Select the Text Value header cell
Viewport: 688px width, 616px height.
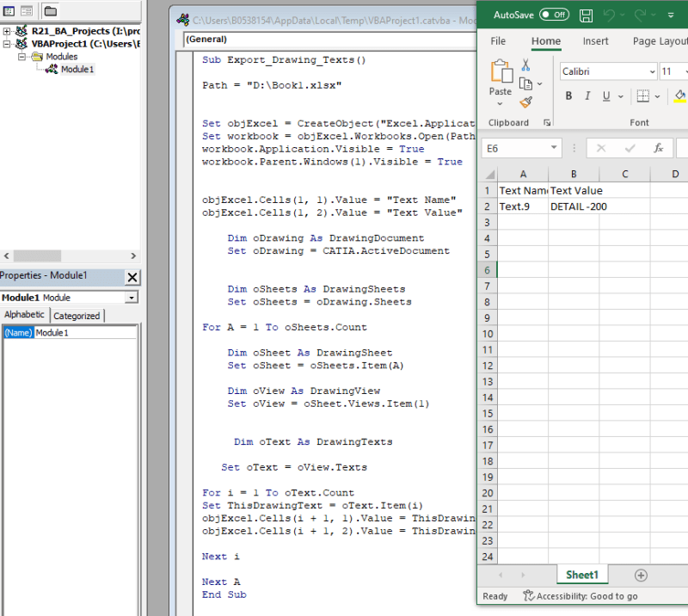click(574, 191)
